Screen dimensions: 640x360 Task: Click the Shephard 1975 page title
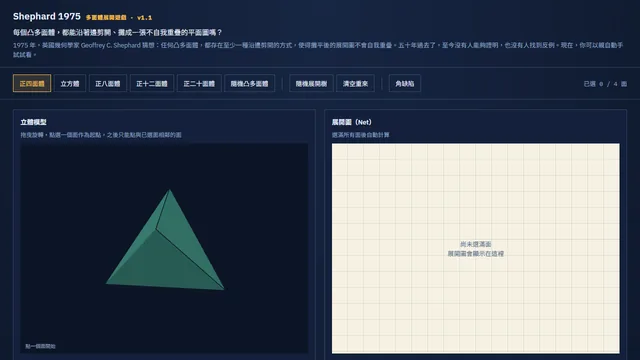tap(47, 16)
